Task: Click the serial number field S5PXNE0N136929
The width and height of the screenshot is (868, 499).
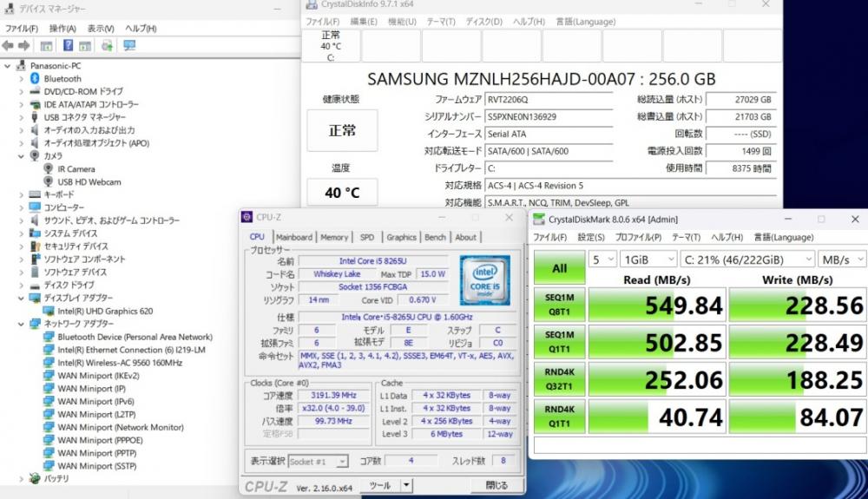Action: tap(549, 117)
